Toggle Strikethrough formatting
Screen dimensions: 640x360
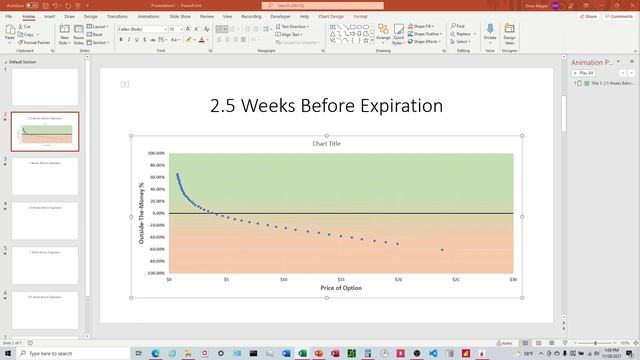coord(153,40)
